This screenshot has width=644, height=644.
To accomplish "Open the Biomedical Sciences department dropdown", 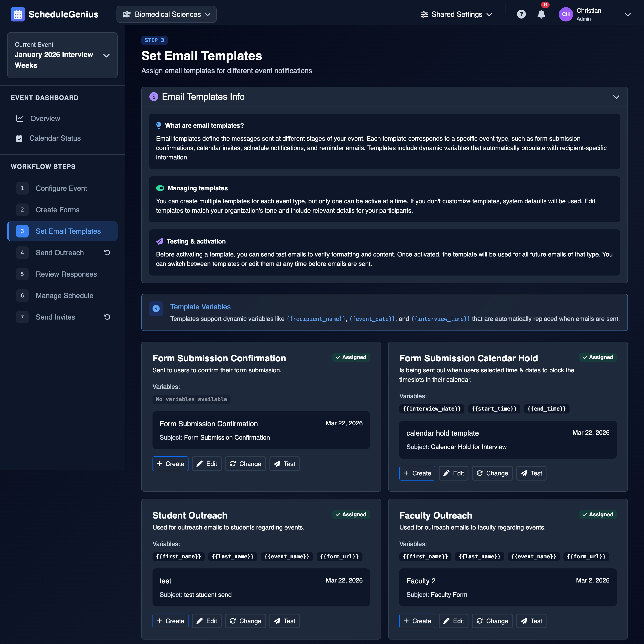I will point(166,14).
